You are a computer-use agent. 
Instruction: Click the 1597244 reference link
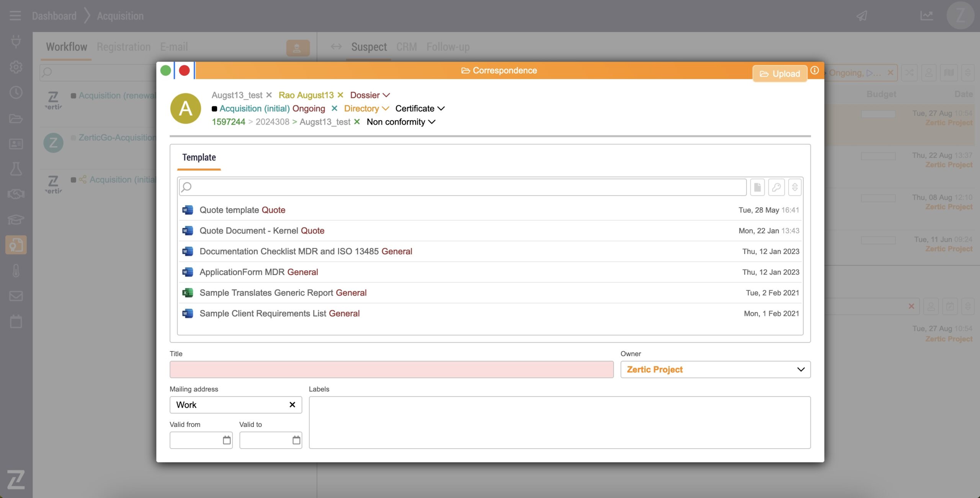click(228, 122)
